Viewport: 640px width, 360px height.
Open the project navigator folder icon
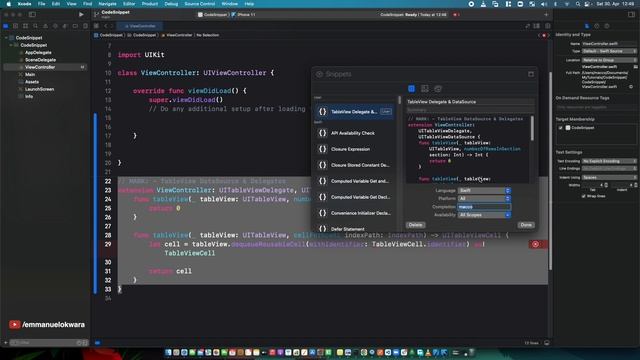click(6, 26)
